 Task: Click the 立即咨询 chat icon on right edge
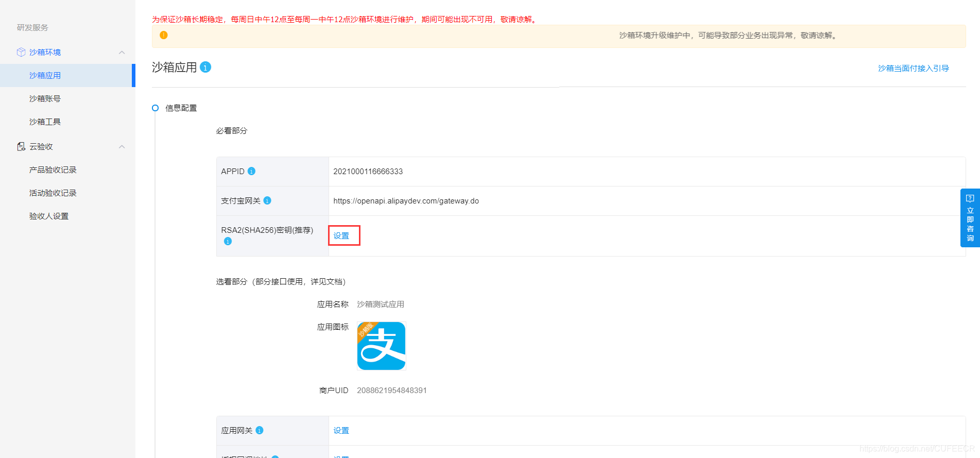click(x=970, y=198)
